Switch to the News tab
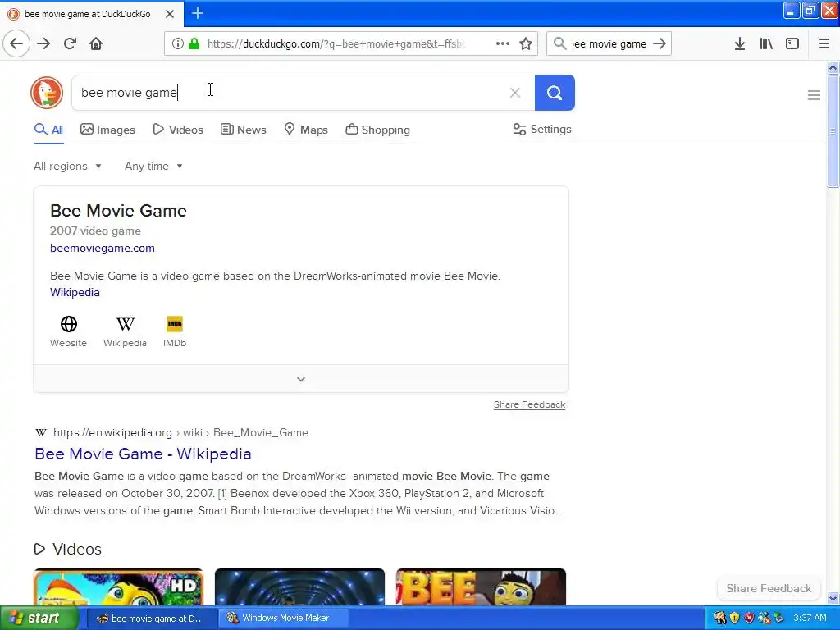The image size is (840, 630). coord(243,130)
